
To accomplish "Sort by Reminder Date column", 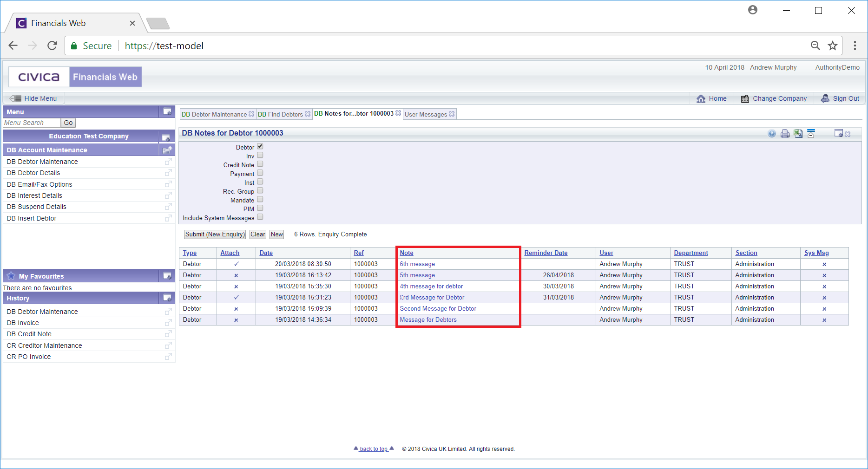I will (546, 253).
